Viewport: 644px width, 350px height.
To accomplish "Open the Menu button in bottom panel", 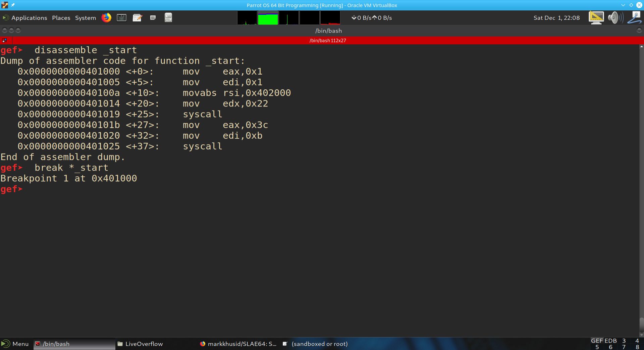I will tap(15, 344).
